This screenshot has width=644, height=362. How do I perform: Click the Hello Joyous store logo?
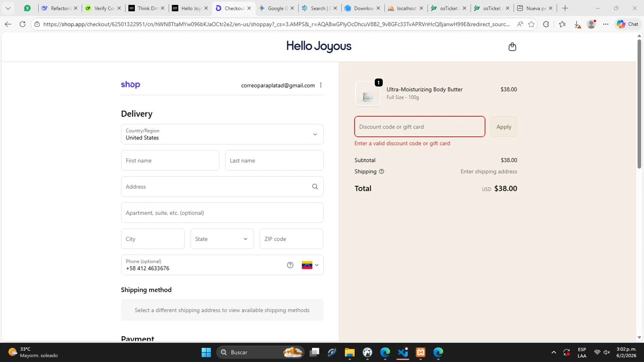(x=319, y=46)
